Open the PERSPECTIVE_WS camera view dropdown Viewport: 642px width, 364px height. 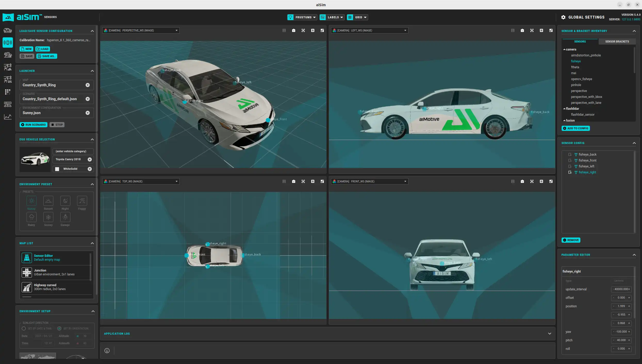point(141,30)
